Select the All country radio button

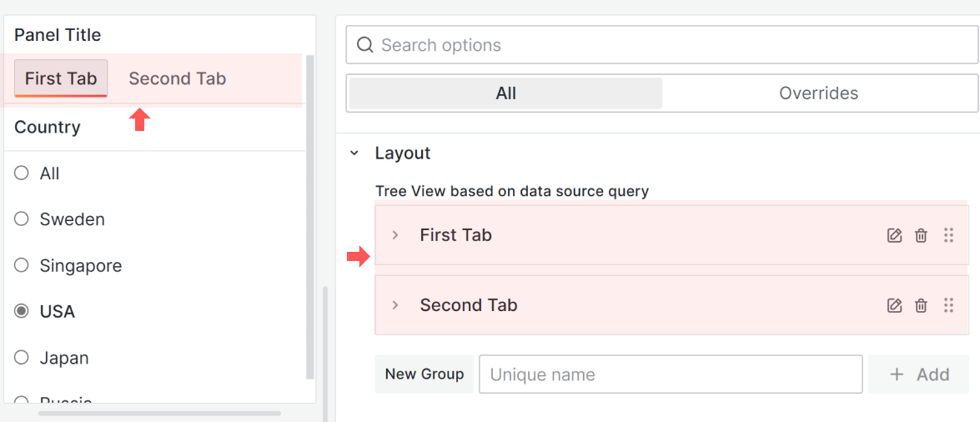click(23, 173)
